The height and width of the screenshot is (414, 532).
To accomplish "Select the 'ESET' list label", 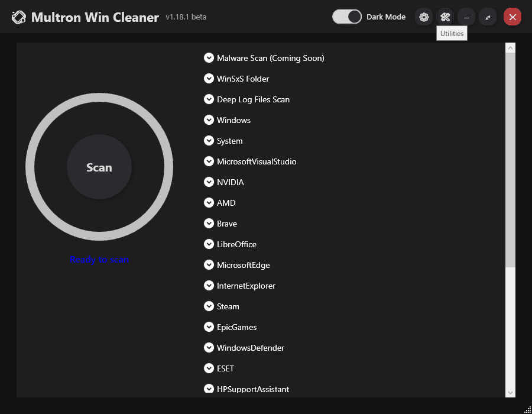I will click(x=225, y=368).
